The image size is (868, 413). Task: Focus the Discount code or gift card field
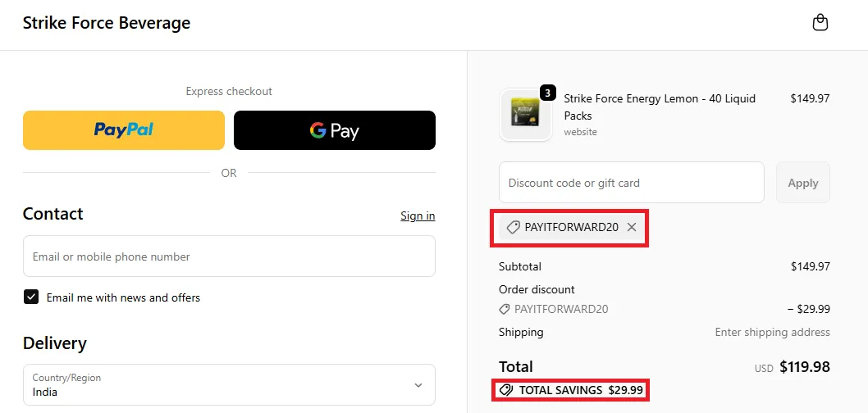[631, 183]
